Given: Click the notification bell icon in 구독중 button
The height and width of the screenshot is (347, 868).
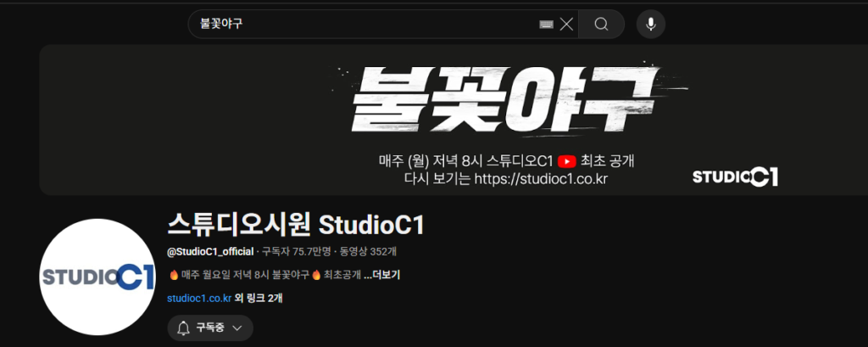Looking at the screenshot, I should click(x=183, y=328).
